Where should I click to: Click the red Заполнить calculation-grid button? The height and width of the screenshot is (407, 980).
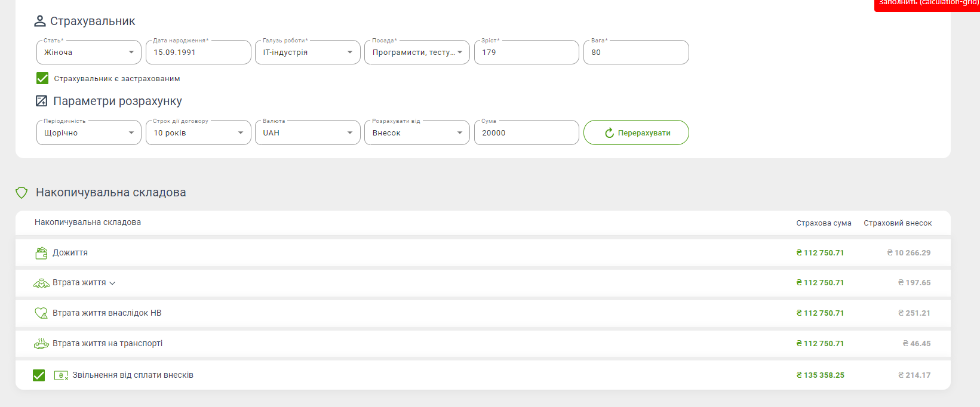(x=927, y=4)
